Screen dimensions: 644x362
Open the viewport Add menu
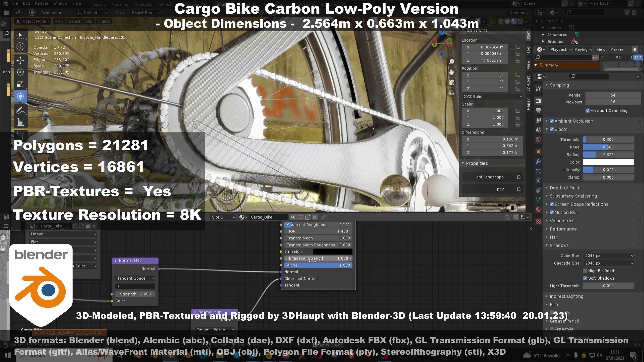click(x=89, y=21)
